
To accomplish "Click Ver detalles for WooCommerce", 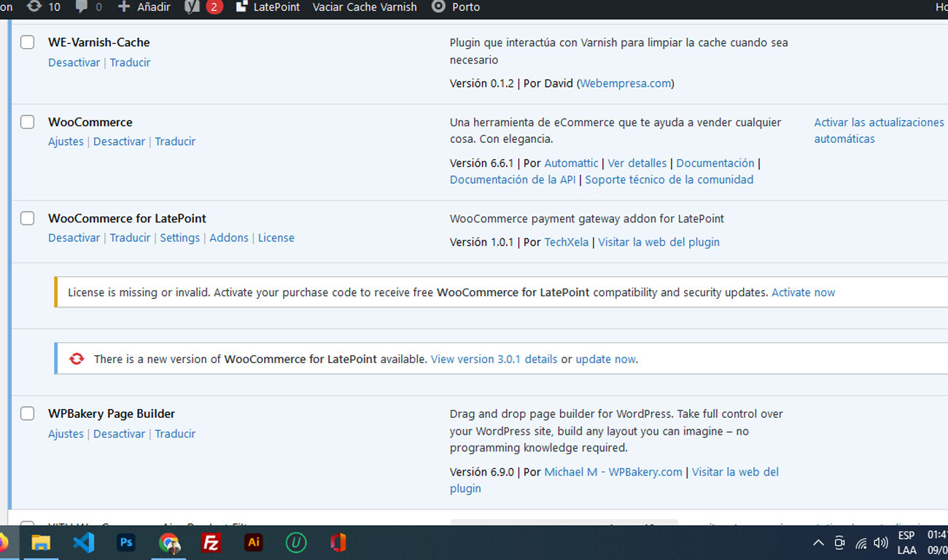I will [637, 163].
